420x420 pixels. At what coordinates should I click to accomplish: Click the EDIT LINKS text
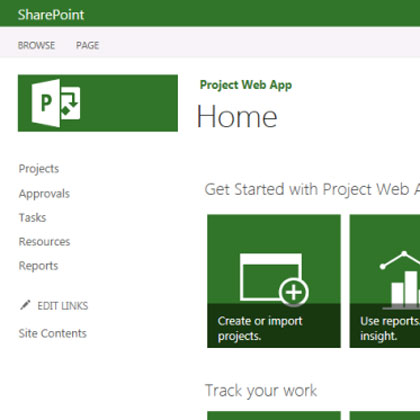63,306
